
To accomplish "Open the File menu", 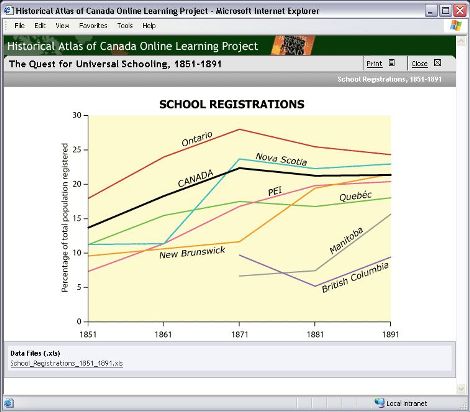I will click(x=20, y=26).
